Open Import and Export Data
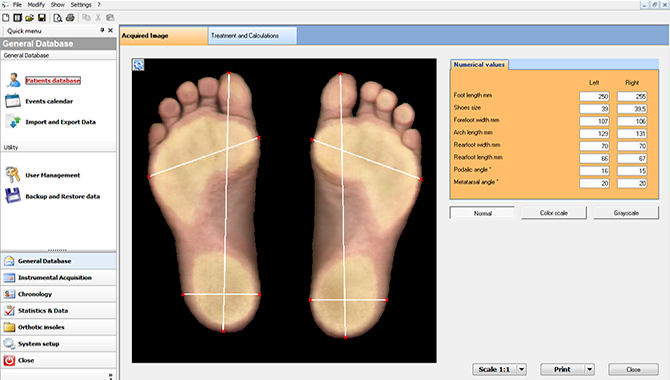 coord(61,122)
